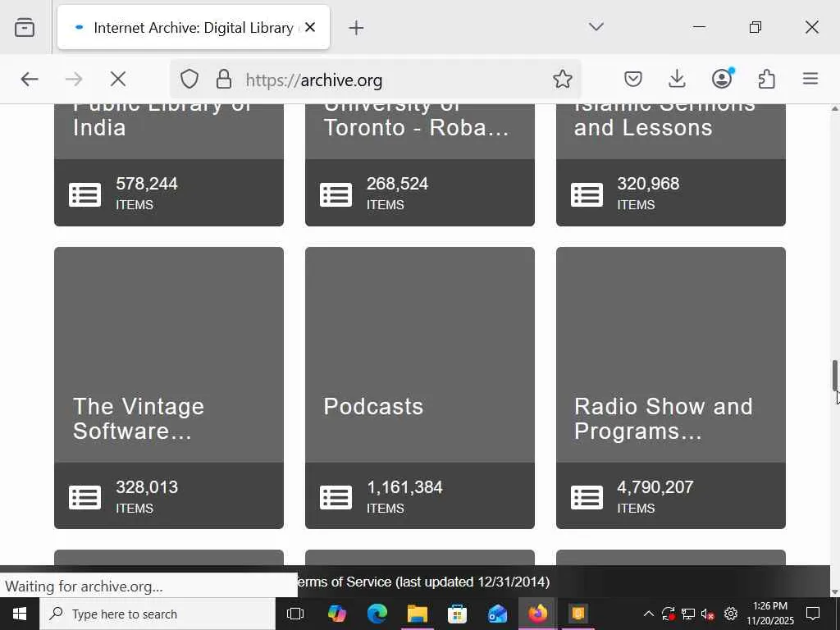840x630 pixels.
Task: Show hidden system tray icons
Action: point(648,614)
